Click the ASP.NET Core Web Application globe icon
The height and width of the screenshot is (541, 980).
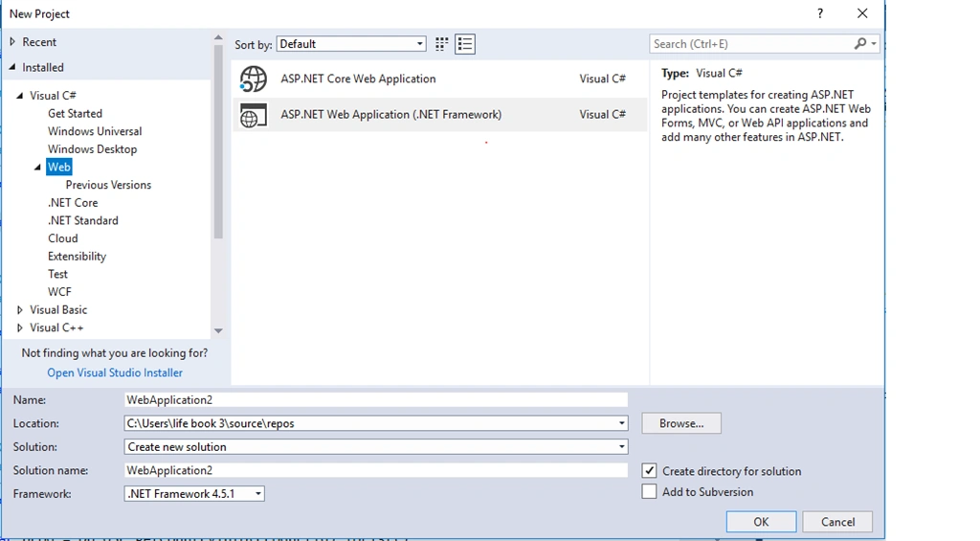click(x=253, y=79)
